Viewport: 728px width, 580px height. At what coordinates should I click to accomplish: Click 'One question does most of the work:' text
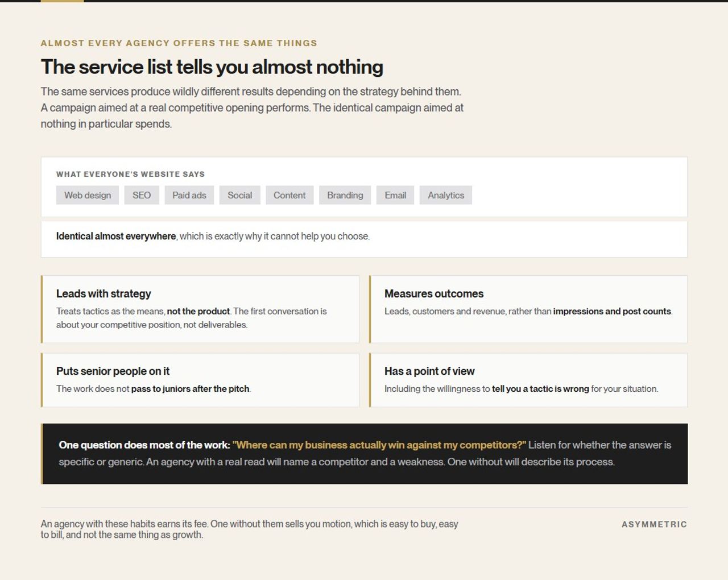point(144,445)
